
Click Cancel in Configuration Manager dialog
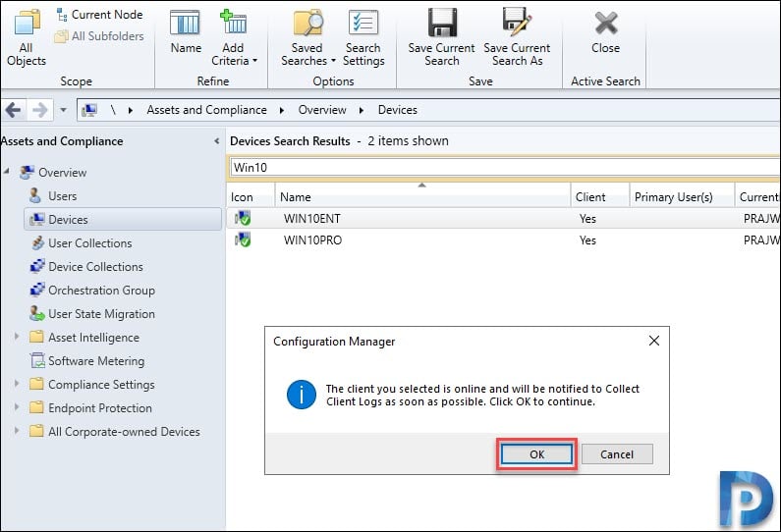pyautogui.click(x=617, y=454)
